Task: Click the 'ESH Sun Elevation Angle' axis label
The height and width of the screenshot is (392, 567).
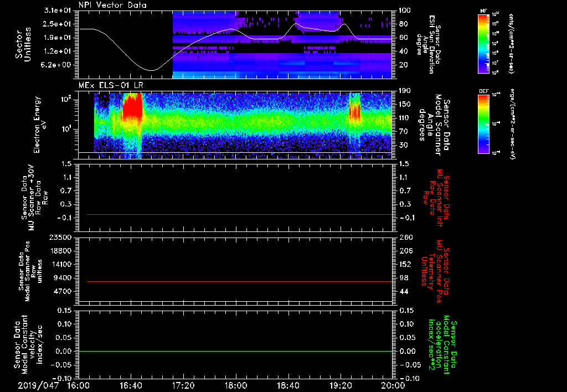Action: 429,44
